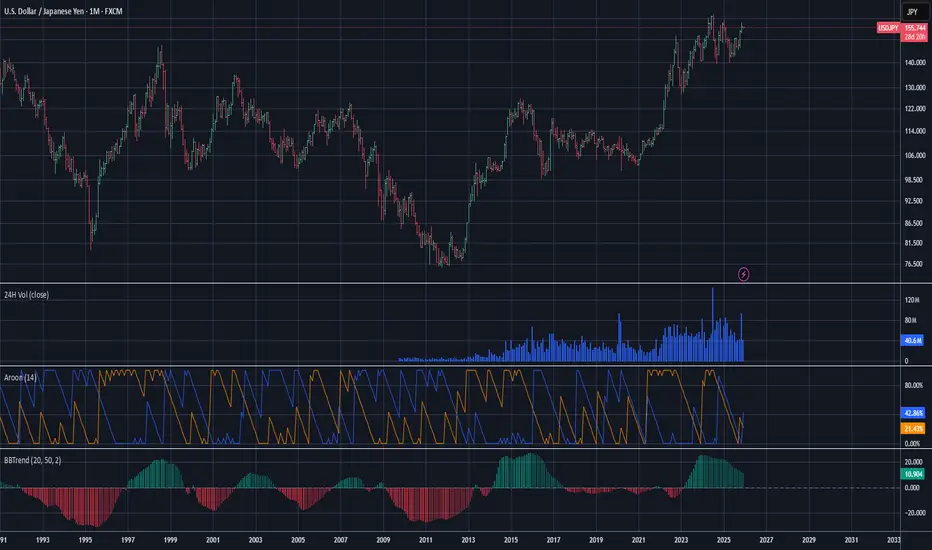Screen dimensions: 932x550
Task: Click the green 10.904 BBTrend value label
Action: (x=913, y=474)
